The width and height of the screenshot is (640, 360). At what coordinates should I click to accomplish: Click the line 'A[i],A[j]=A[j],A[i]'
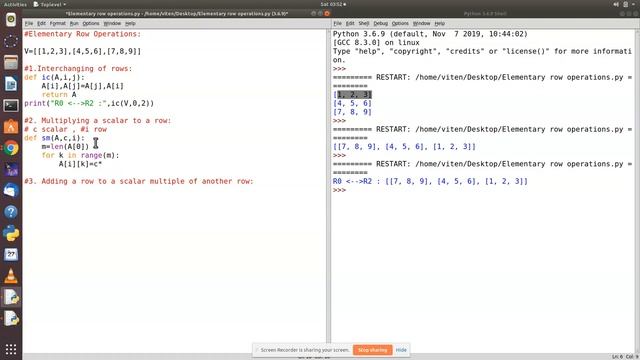tap(82, 86)
